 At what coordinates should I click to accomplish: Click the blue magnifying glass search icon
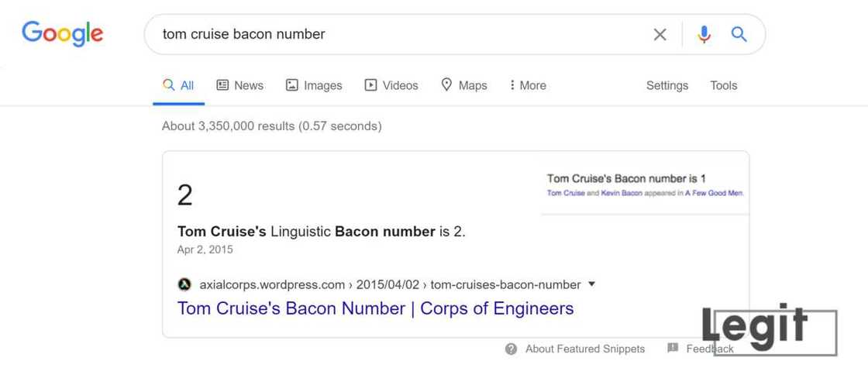(739, 34)
